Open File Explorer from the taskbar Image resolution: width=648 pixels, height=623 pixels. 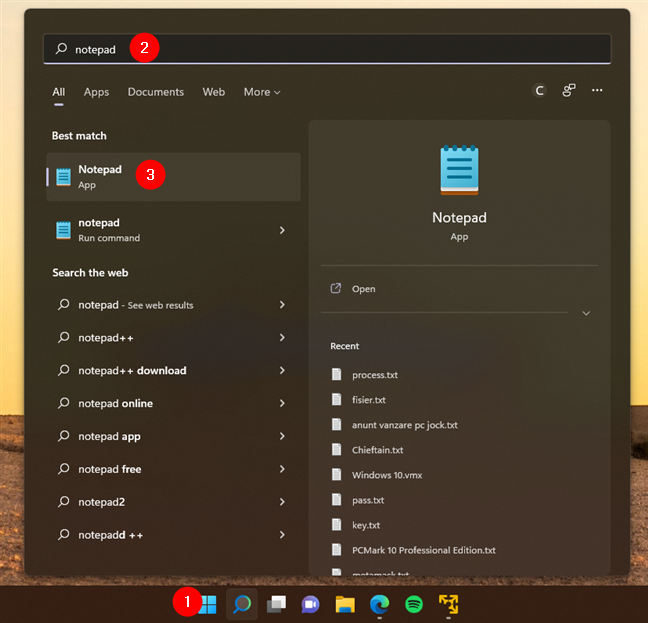345,604
